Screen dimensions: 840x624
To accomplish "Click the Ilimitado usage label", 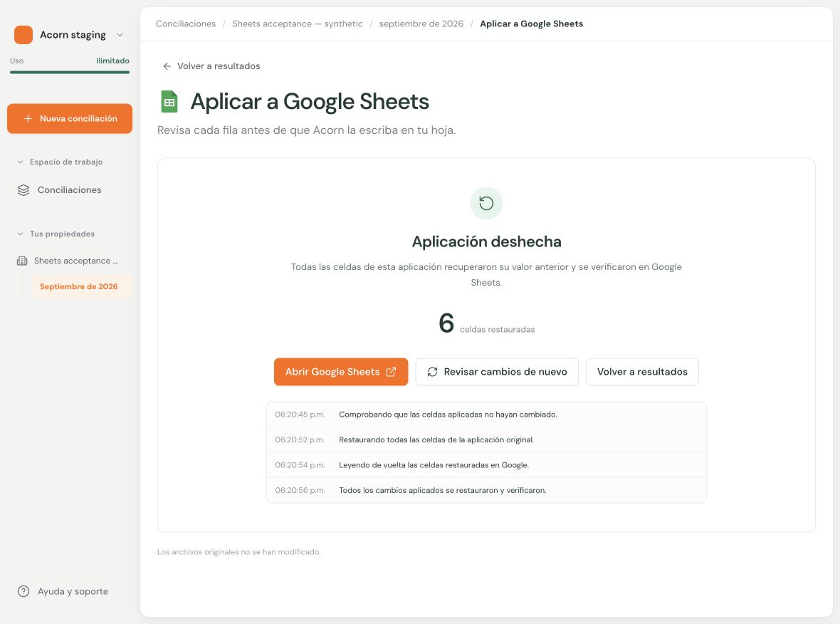I will pyautogui.click(x=112, y=61).
